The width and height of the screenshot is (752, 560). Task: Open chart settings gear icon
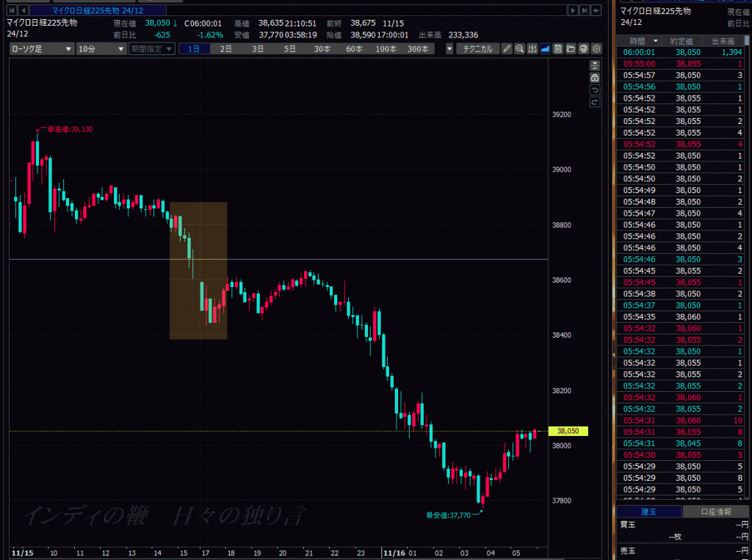pos(596,48)
